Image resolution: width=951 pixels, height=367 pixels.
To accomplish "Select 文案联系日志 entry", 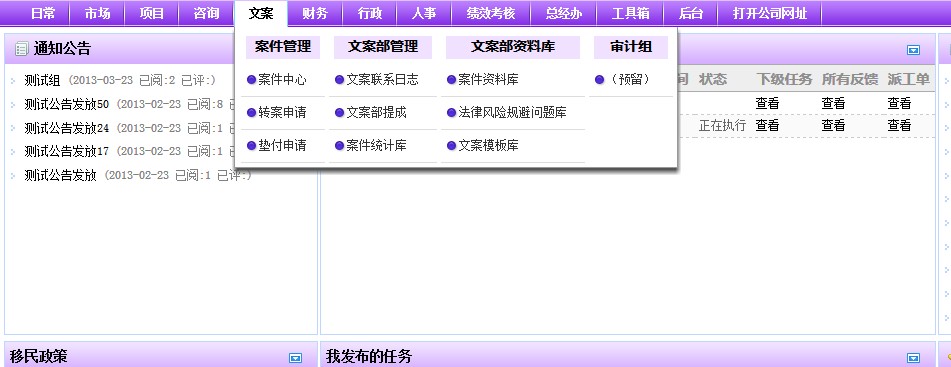I will tap(382, 79).
